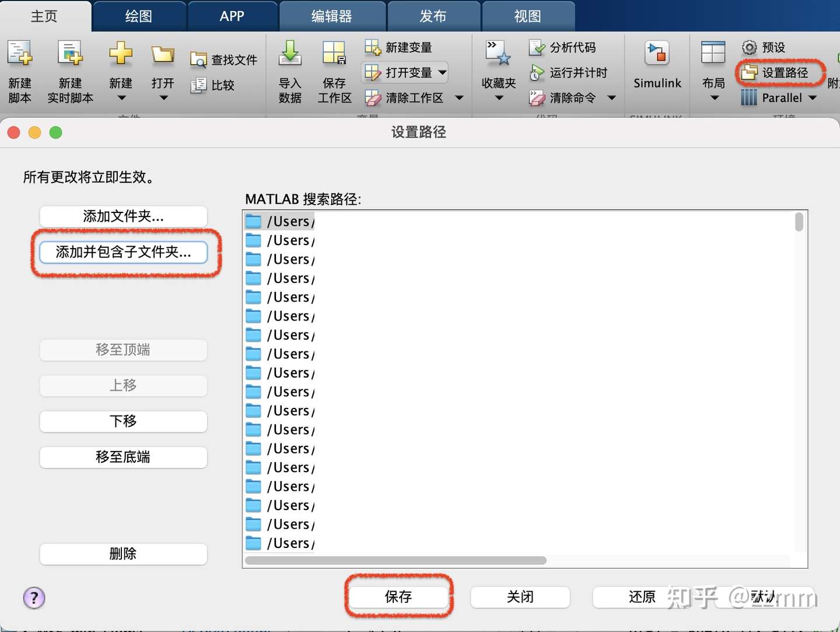Image resolution: width=840 pixels, height=632 pixels.
Task: Expand the Clear Commands (清除命令) dropdown arrow
Action: point(611,98)
